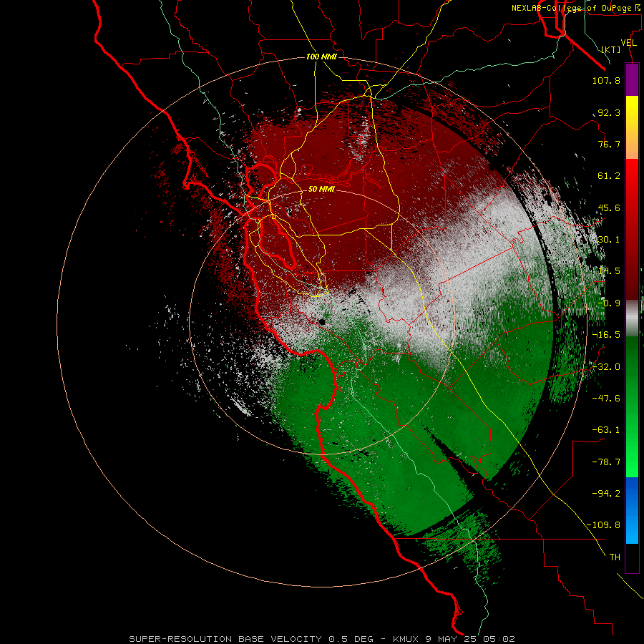Click SUPER-RESOLUTION BASE VELOCITY caption text

[225, 639]
